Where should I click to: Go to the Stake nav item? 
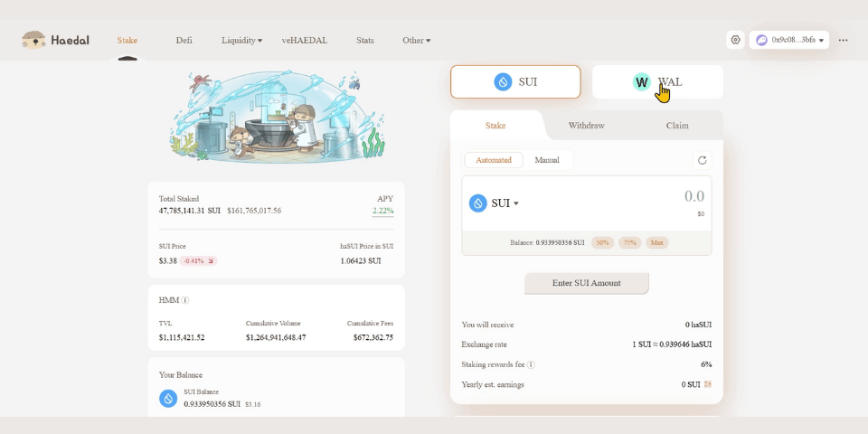pos(127,41)
